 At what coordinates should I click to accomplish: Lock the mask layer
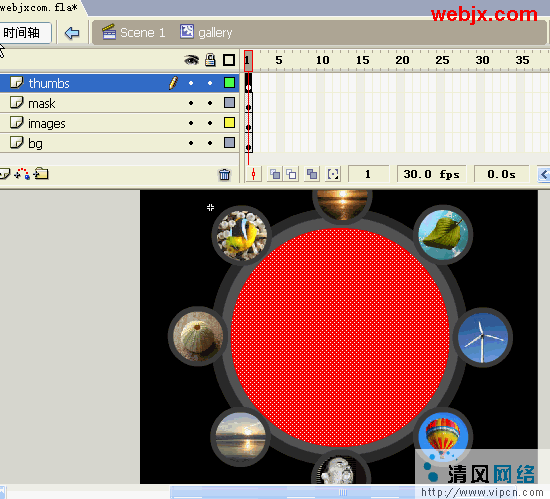pos(210,103)
